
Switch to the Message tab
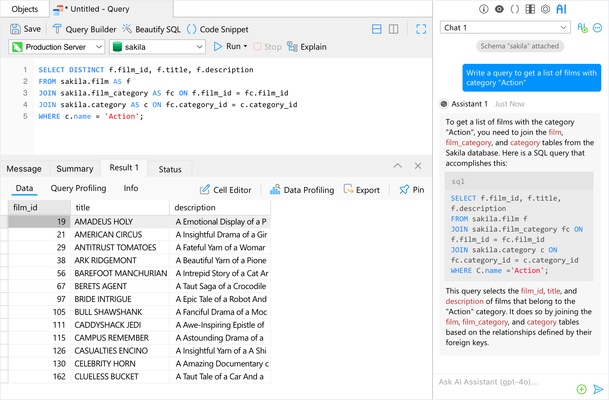pyautogui.click(x=24, y=169)
